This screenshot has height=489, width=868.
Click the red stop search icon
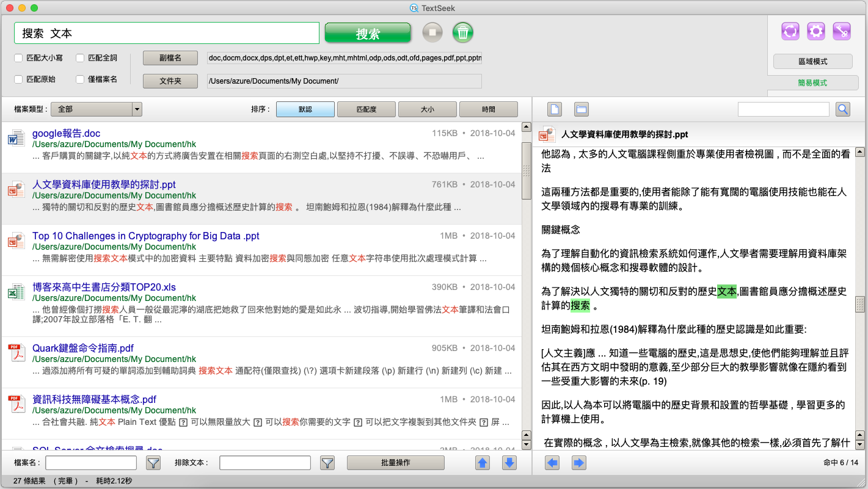(432, 33)
